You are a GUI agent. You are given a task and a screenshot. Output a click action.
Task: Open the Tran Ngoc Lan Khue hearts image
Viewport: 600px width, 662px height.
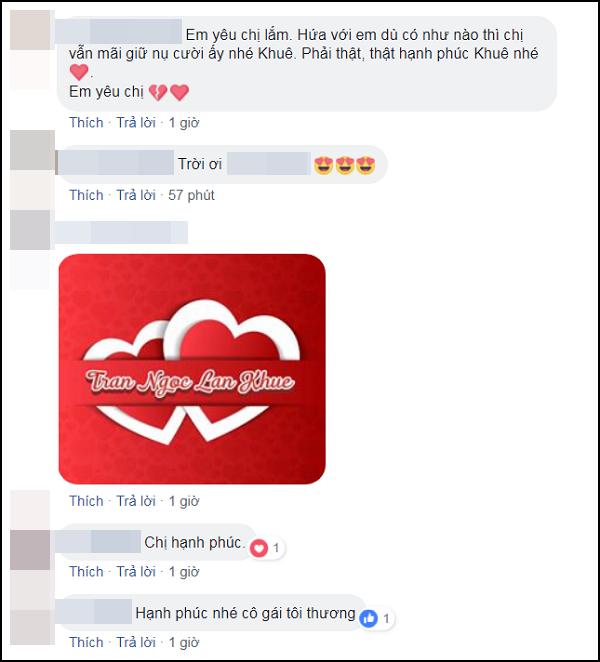tap(192, 369)
